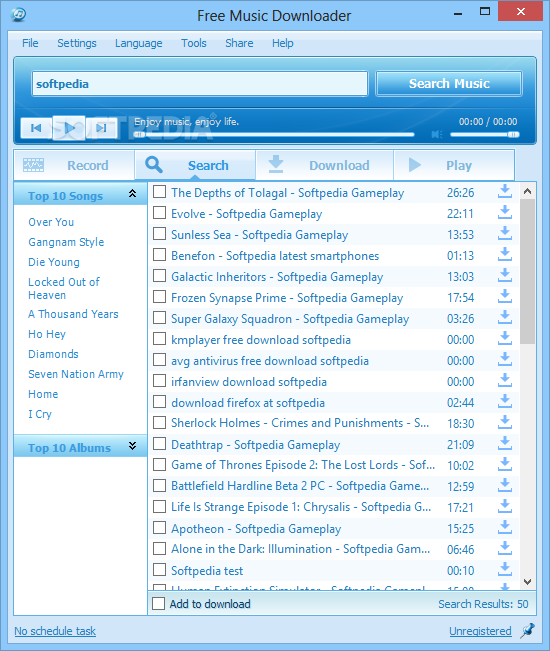Download Apotheon - Softpedia Gameplay
The height and width of the screenshot is (651, 550).
[505, 528]
